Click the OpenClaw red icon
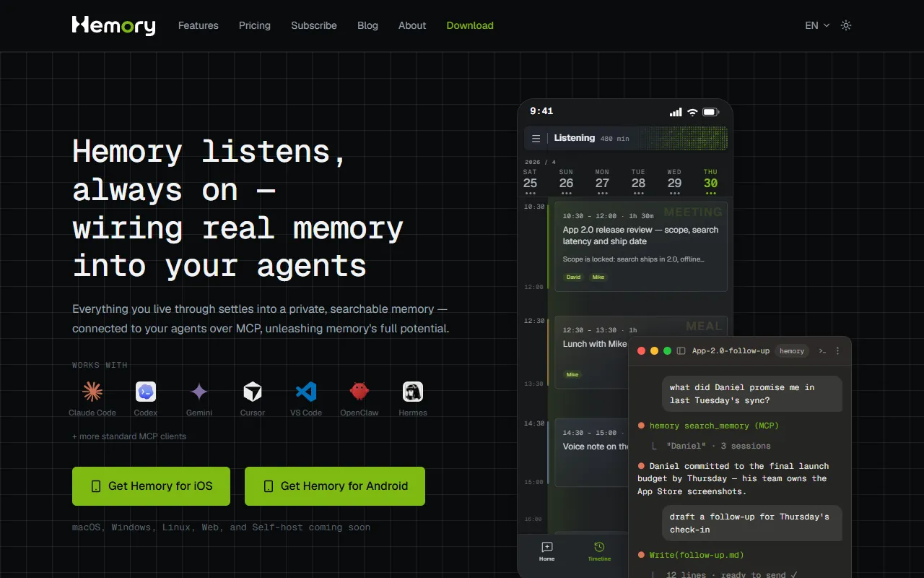Image resolution: width=924 pixels, height=578 pixels. pos(359,392)
